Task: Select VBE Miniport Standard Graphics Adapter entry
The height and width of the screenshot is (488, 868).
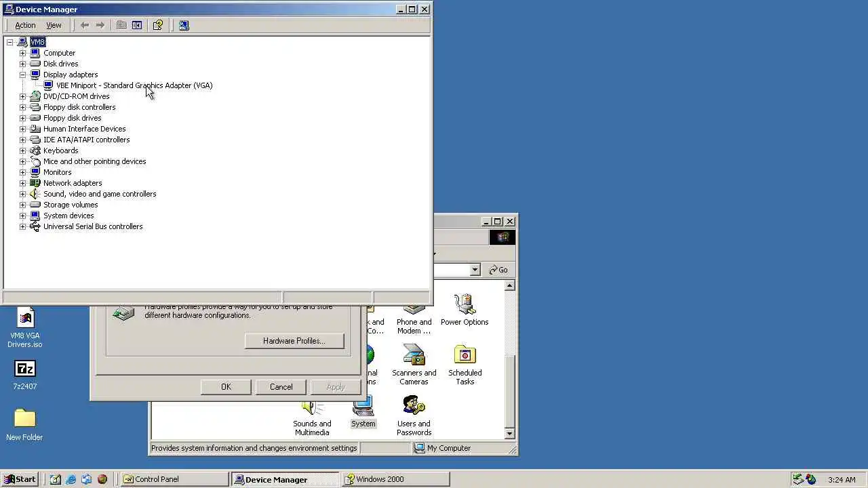Action: point(134,85)
